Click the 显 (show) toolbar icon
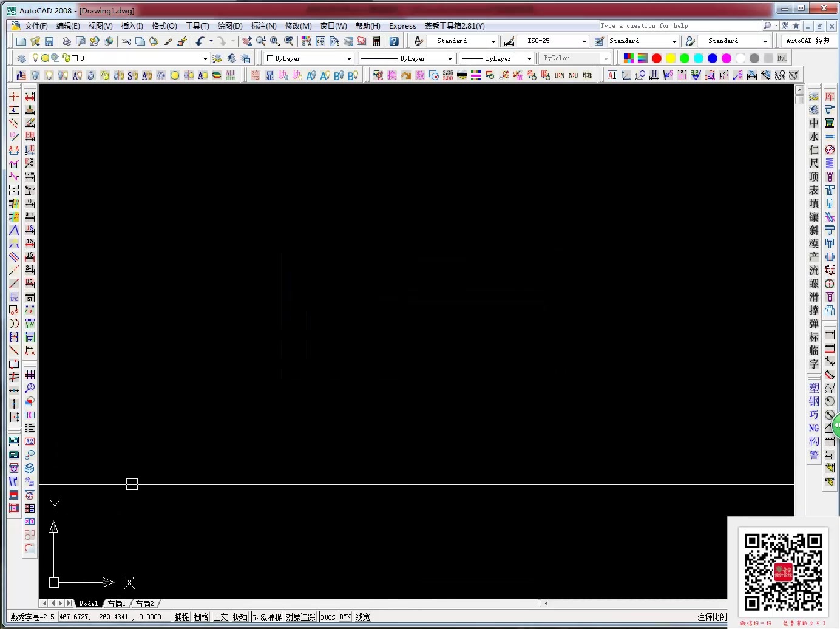Image resolution: width=840 pixels, height=629 pixels. click(269, 75)
